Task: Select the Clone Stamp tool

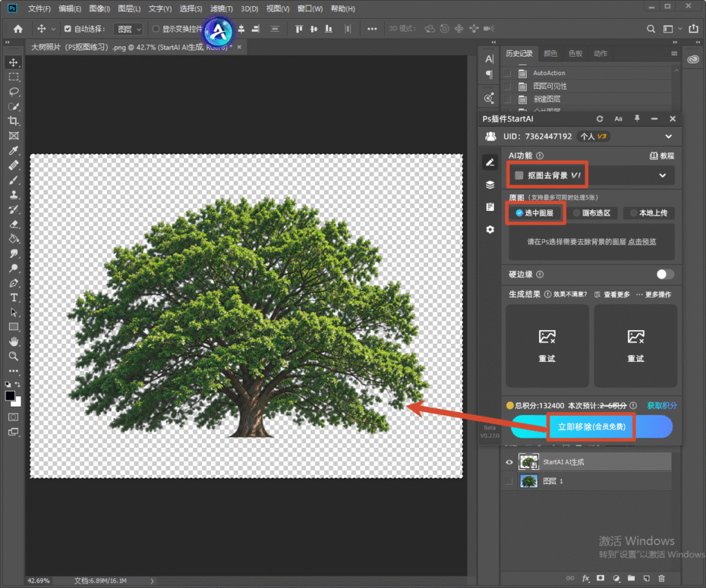Action: click(x=14, y=195)
